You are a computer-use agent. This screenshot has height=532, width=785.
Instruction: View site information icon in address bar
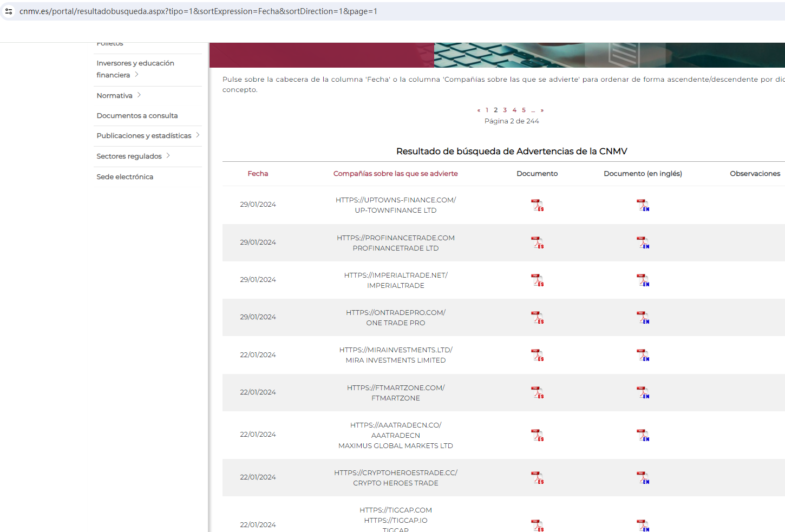tap(9, 11)
